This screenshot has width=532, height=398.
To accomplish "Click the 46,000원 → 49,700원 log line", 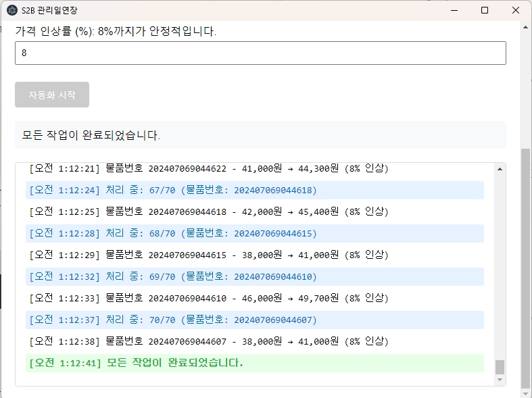I will click(x=209, y=299).
